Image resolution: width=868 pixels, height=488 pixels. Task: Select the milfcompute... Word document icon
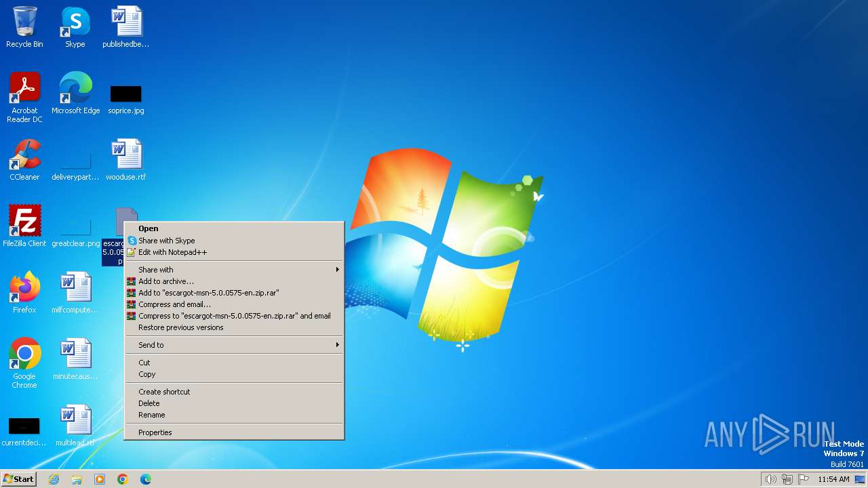(x=75, y=293)
